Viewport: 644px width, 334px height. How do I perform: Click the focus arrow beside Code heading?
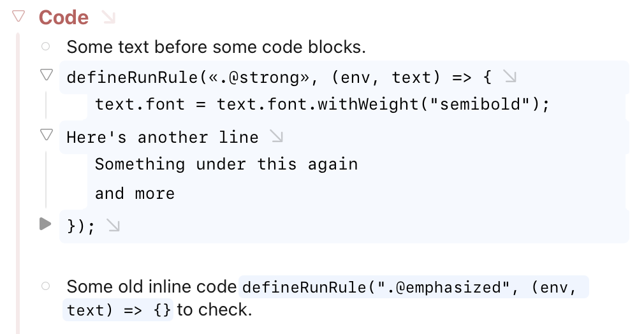coord(108,17)
